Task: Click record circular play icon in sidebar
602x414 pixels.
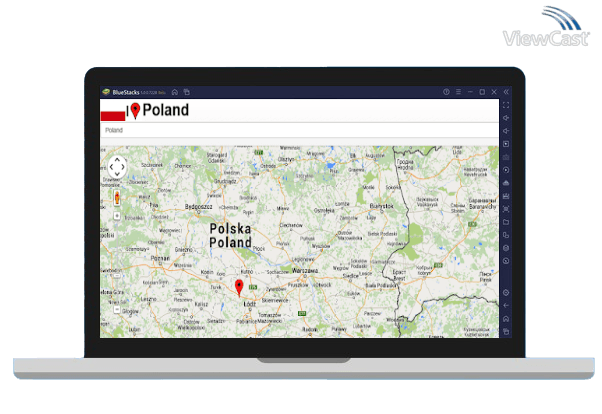Action: [506, 170]
